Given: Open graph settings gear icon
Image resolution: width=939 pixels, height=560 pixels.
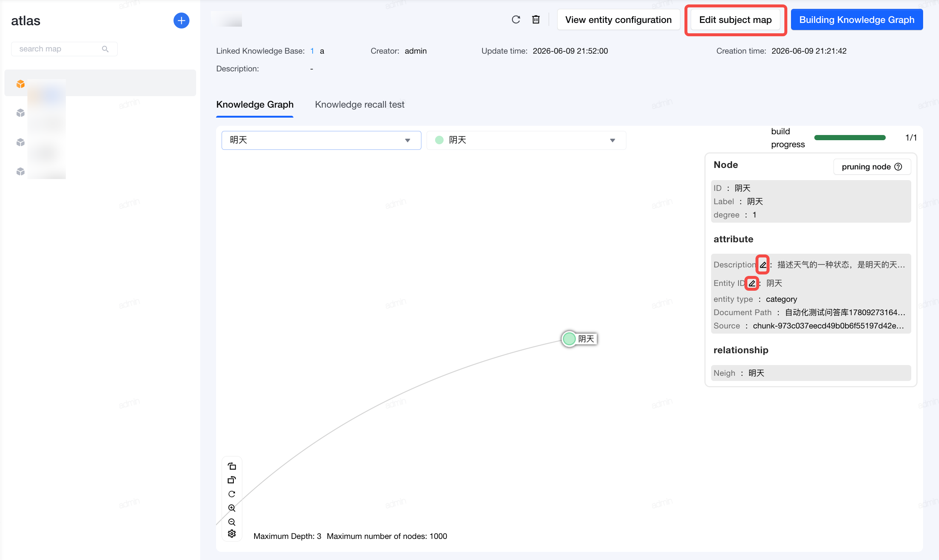Looking at the screenshot, I should 232,534.
